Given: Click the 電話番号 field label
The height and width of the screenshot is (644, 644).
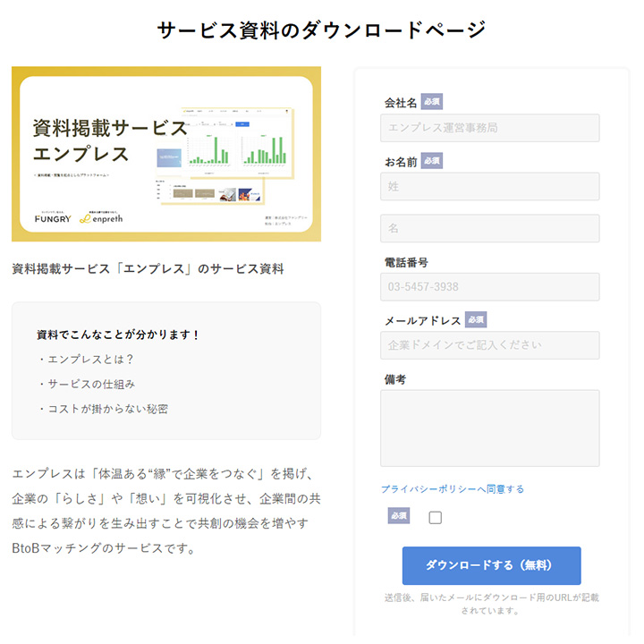Looking at the screenshot, I should coord(406,262).
